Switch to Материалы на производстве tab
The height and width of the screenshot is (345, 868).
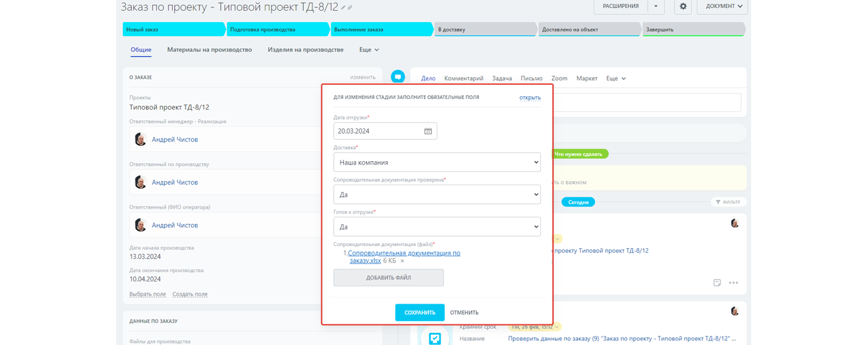[x=209, y=50]
